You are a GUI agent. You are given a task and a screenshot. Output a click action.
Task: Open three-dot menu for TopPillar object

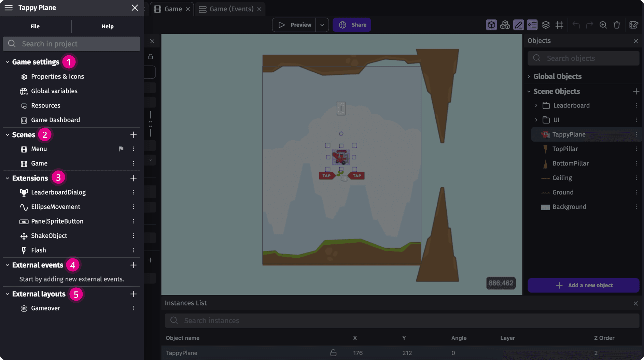tap(636, 149)
